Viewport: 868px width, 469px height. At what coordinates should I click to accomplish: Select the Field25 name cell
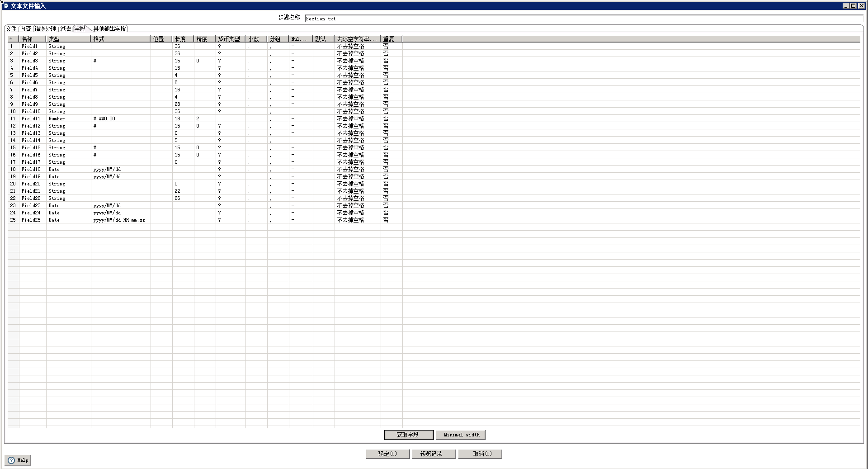pos(33,220)
